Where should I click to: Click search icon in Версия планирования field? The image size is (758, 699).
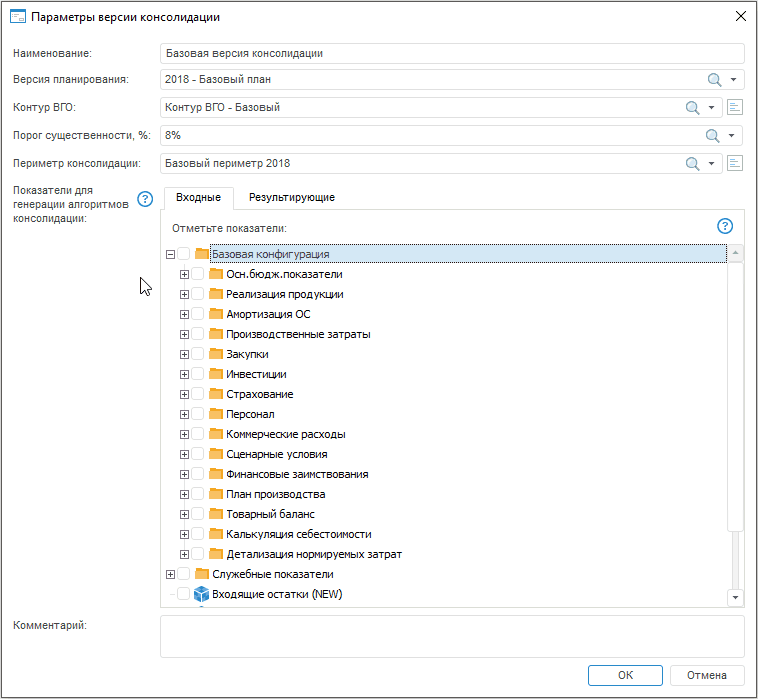(714, 80)
